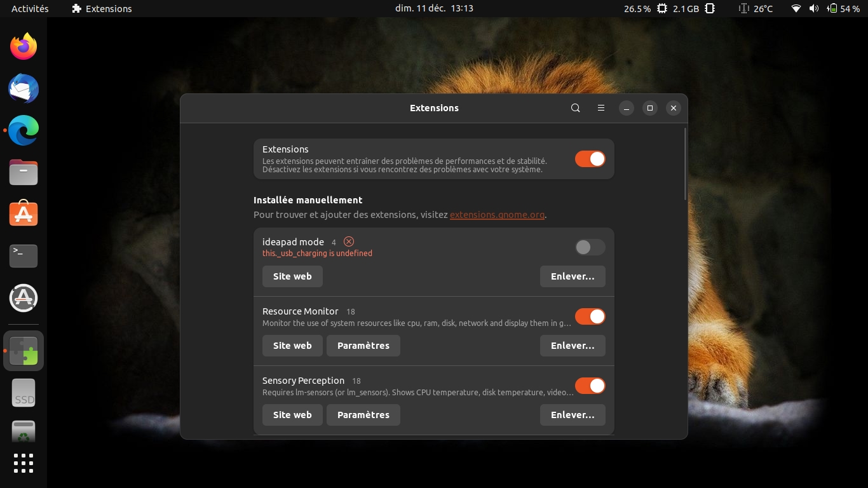Open the Extensions app menu in top bar
The width and height of the screenshot is (868, 488).
102,9
